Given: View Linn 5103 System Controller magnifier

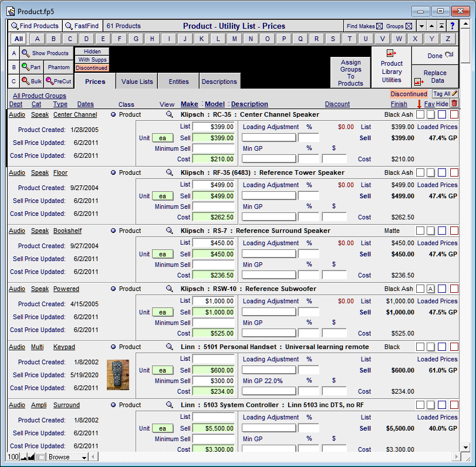Looking at the screenshot, I should click(170, 405).
